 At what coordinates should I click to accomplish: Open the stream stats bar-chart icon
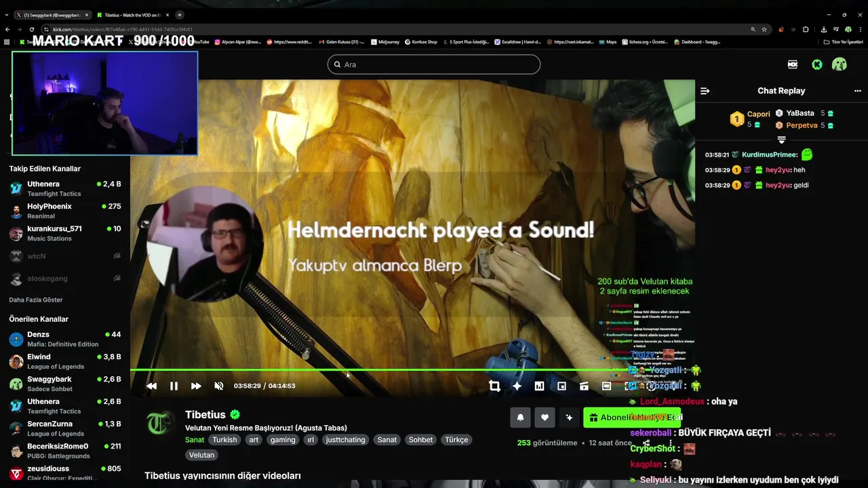point(539,386)
